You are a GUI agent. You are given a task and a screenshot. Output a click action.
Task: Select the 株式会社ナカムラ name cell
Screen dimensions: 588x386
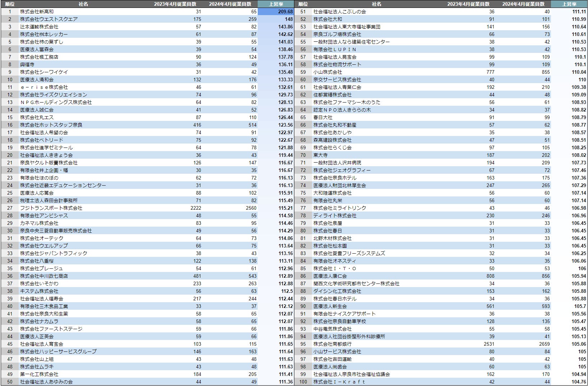coord(39,321)
